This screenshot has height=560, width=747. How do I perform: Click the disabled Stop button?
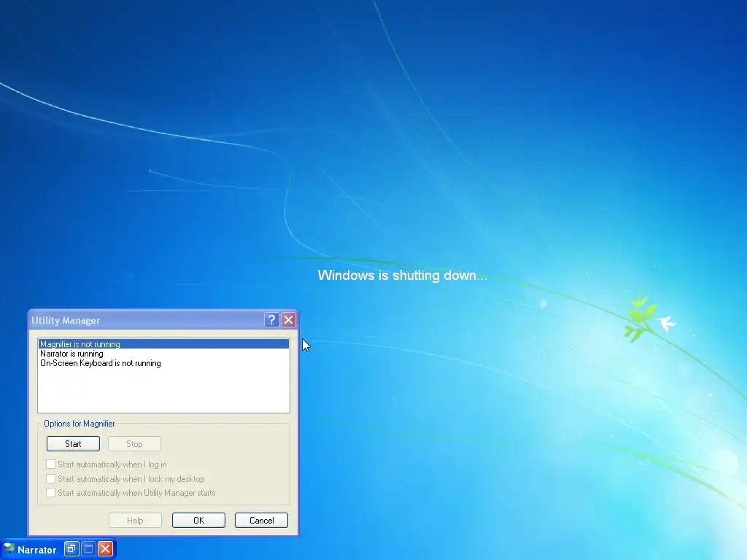coord(134,444)
